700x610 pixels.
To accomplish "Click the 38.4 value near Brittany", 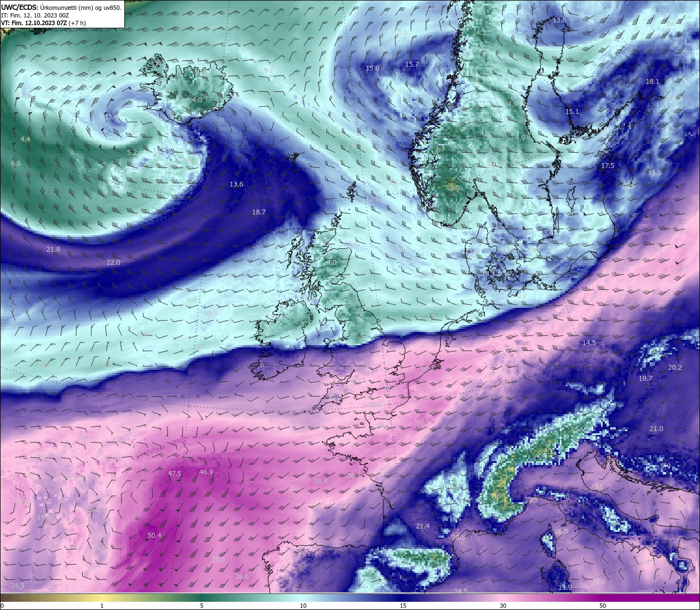I will pos(320,481).
